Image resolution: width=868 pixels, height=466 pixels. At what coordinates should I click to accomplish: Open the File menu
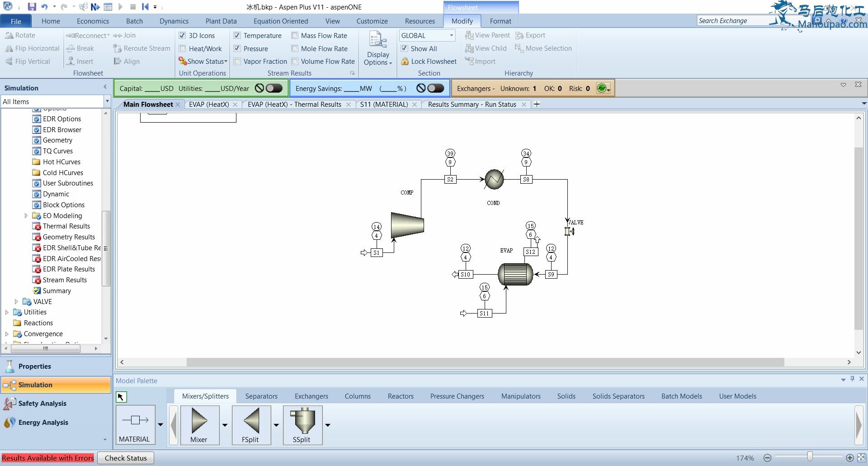click(x=16, y=21)
